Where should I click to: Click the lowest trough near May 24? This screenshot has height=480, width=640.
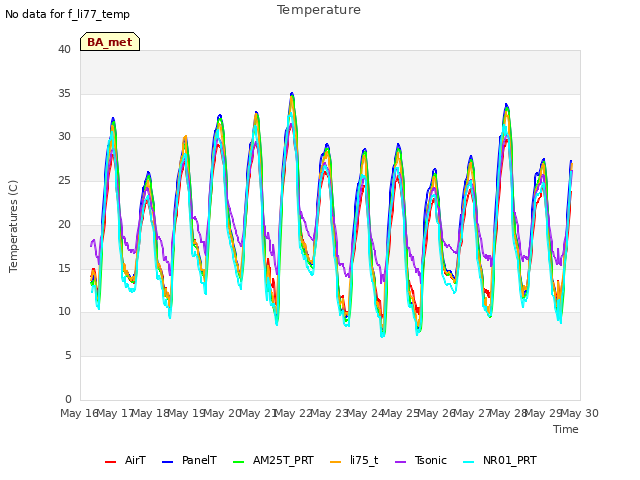[382, 336]
